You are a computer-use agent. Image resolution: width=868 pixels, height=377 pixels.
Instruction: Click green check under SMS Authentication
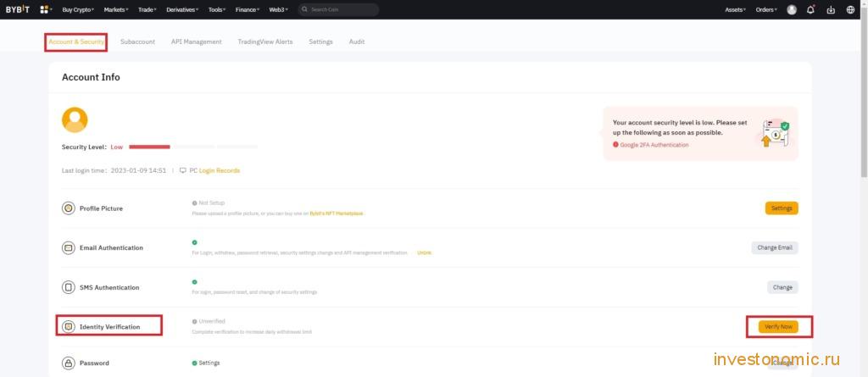tap(194, 282)
